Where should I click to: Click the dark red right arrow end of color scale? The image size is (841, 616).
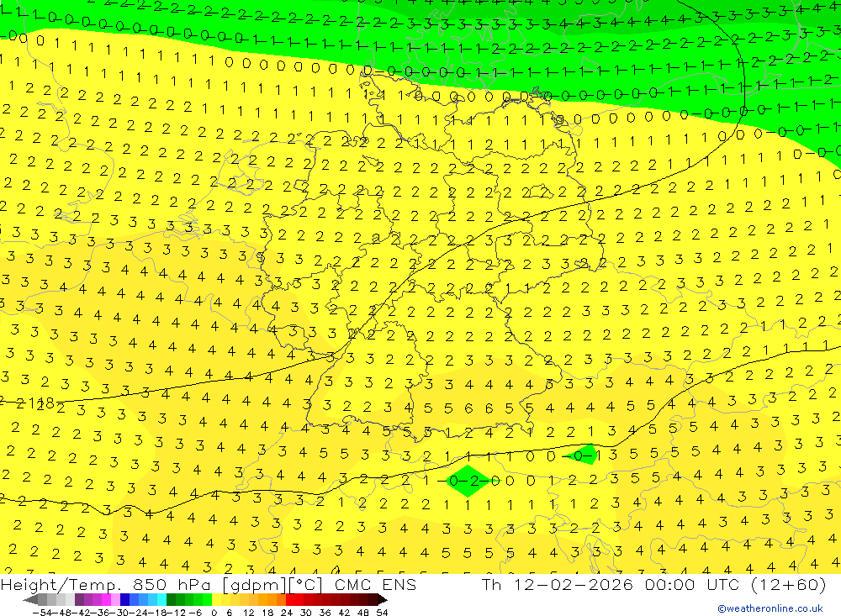pyautogui.click(x=383, y=600)
